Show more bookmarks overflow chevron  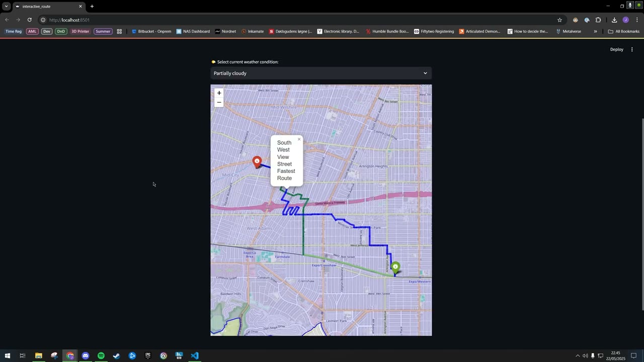pos(595,31)
